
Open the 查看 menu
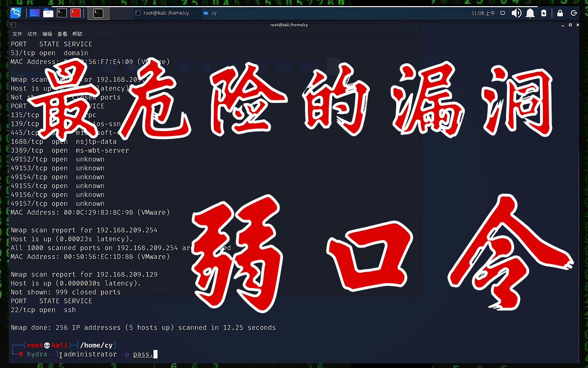62,34
